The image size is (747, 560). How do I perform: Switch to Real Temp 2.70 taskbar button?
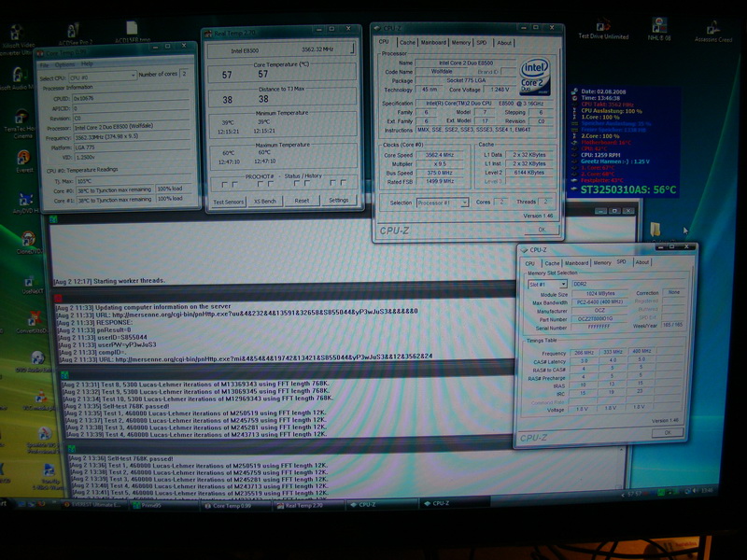307,505
